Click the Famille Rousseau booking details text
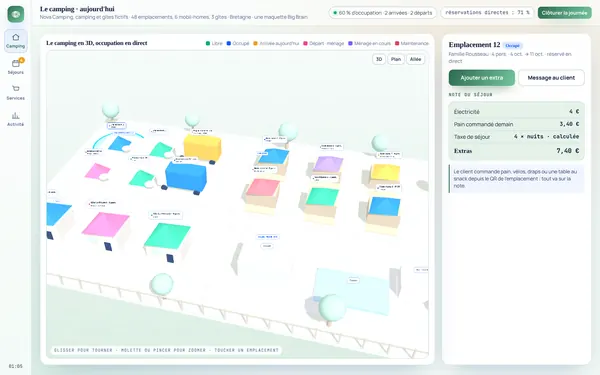 point(510,57)
